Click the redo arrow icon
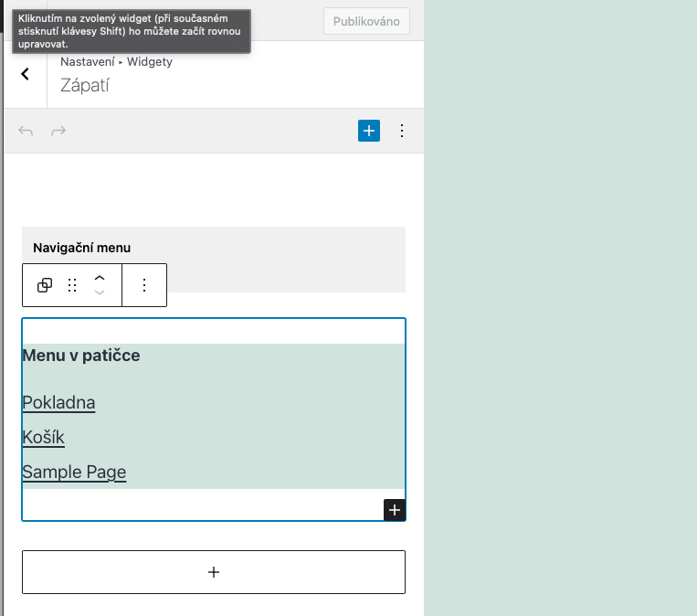This screenshot has width=697, height=616. point(58,131)
